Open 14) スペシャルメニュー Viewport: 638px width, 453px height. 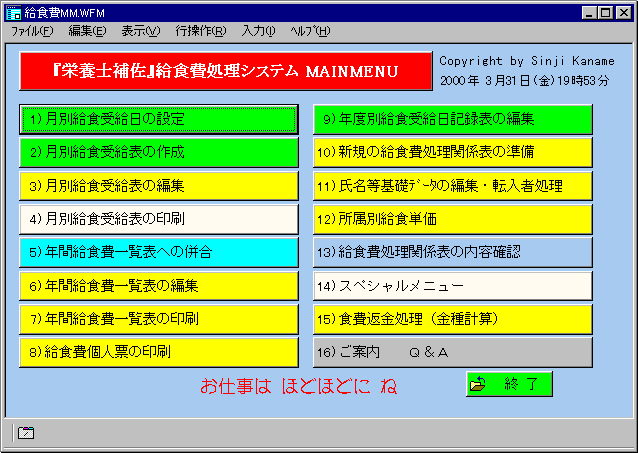pos(453,285)
